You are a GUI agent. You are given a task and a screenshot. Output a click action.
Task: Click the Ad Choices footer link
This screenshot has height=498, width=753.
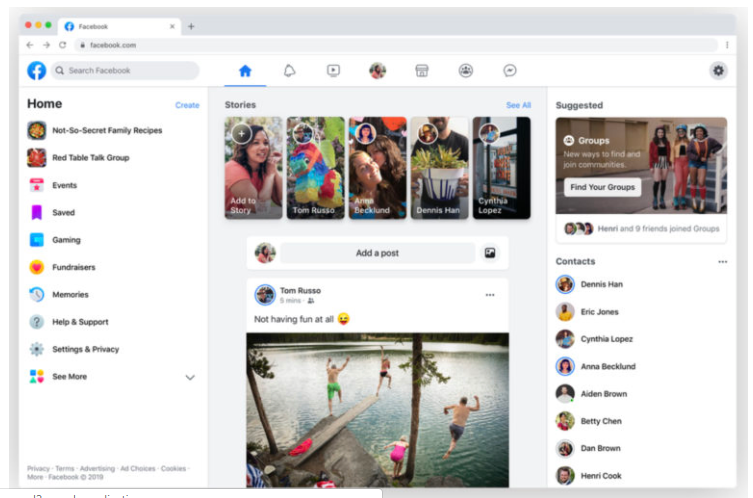[138, 468]
